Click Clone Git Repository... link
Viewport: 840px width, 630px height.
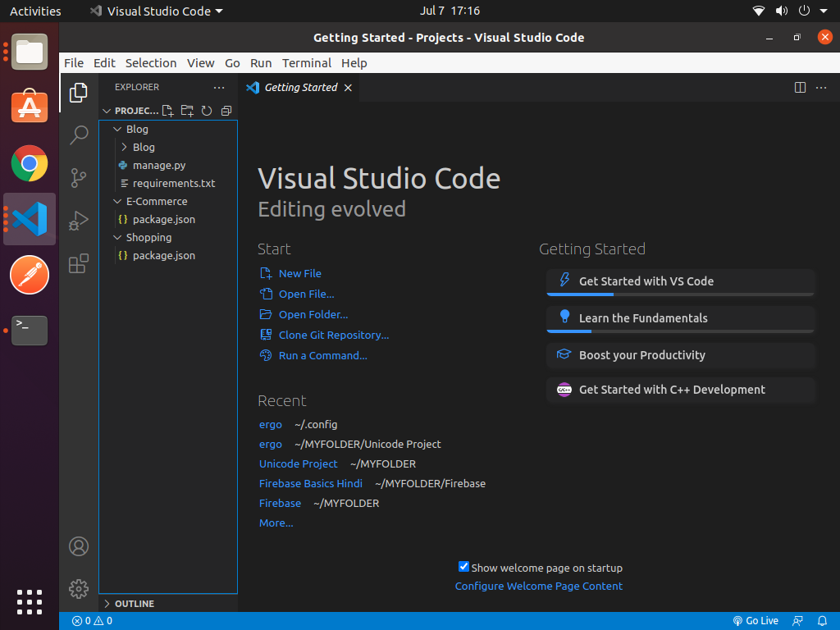click(x=334, y=336)
